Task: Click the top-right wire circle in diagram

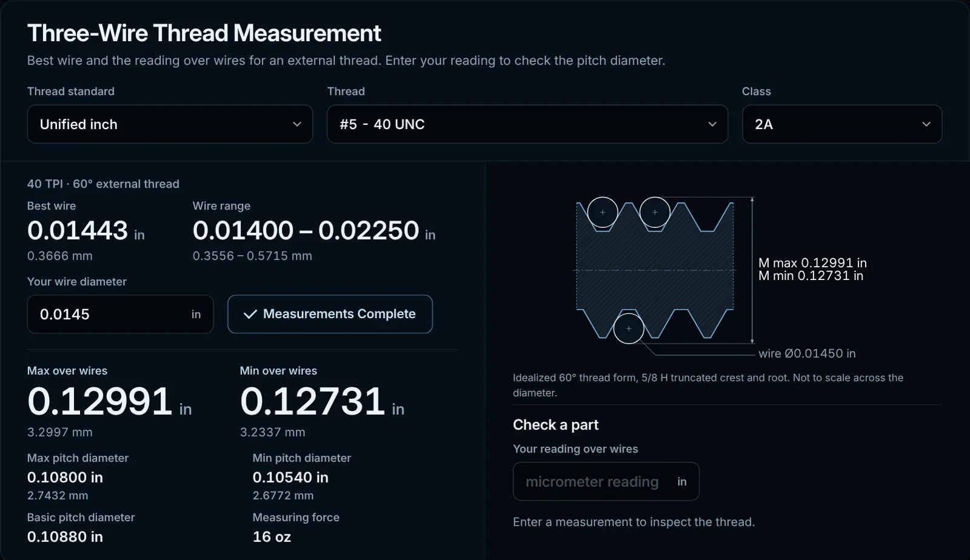Action: pos(655,212)
